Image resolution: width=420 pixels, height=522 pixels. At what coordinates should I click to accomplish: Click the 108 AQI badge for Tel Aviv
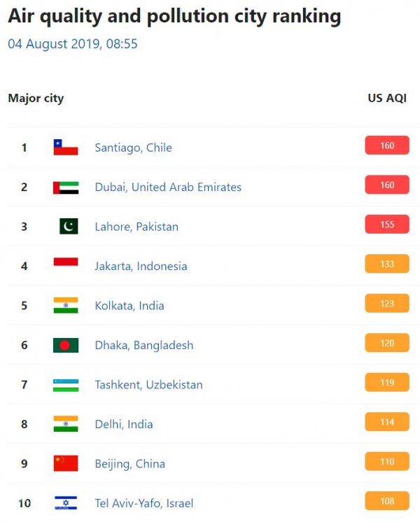(x=387, y=501)
